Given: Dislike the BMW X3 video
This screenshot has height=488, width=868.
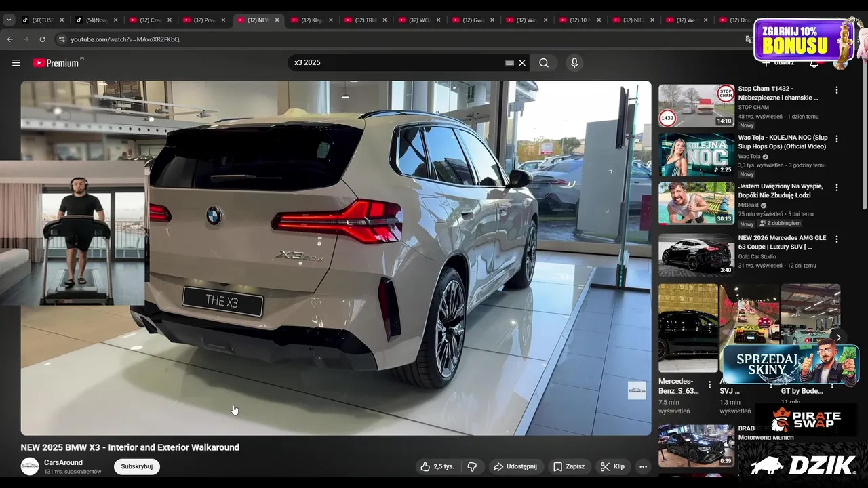Looking at the screenshot, I should tap(473, 466).
